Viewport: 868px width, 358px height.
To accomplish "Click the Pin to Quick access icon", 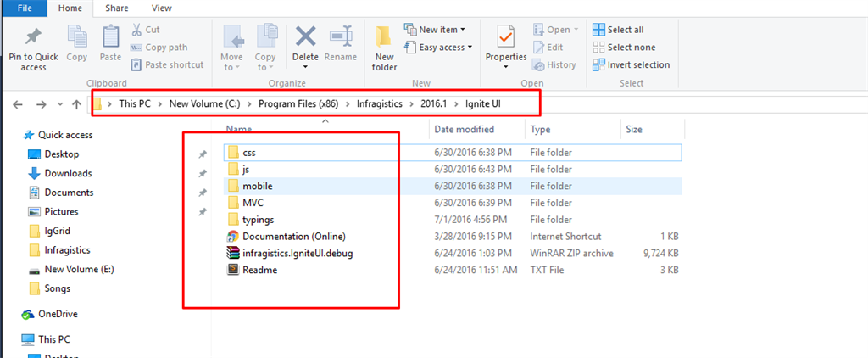I will click(x=33, y=38).
